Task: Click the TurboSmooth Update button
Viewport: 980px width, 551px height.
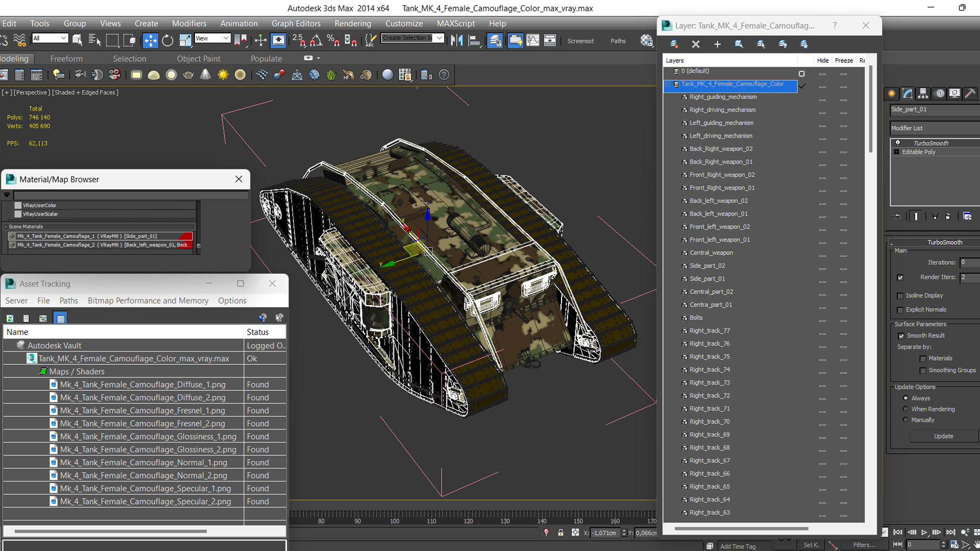Action: (x=943, y=436)
